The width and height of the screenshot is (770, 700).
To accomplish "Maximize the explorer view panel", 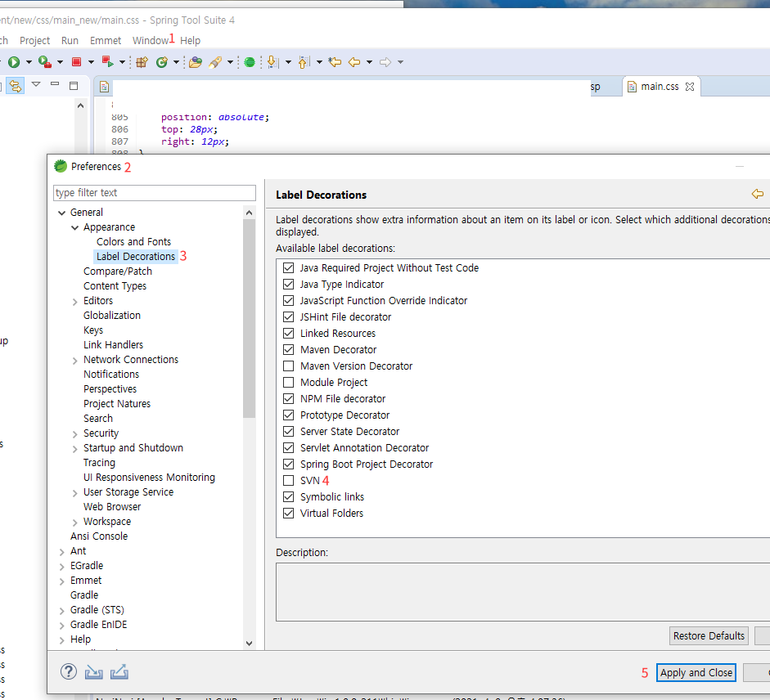I will point(74,86).
